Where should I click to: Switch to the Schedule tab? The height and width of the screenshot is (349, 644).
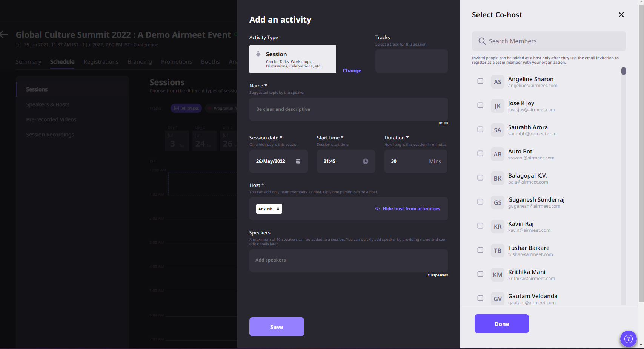(62, 62)
